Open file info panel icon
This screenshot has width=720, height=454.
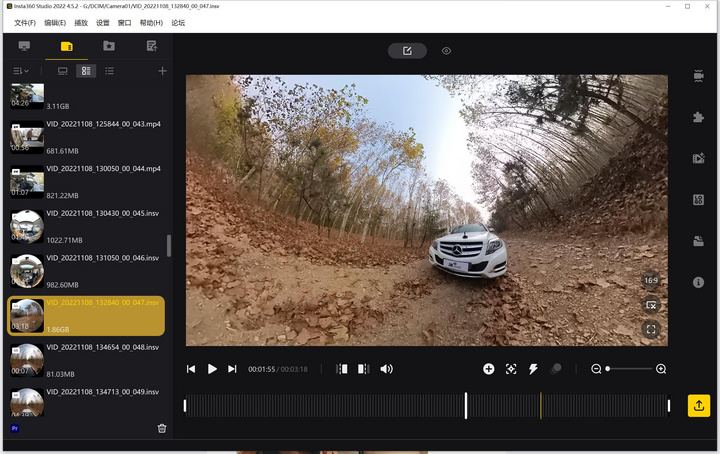pos(698,283)
